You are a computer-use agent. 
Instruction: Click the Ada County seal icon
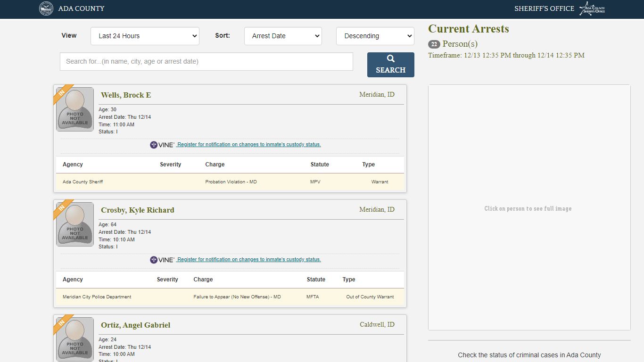[46, 8]
